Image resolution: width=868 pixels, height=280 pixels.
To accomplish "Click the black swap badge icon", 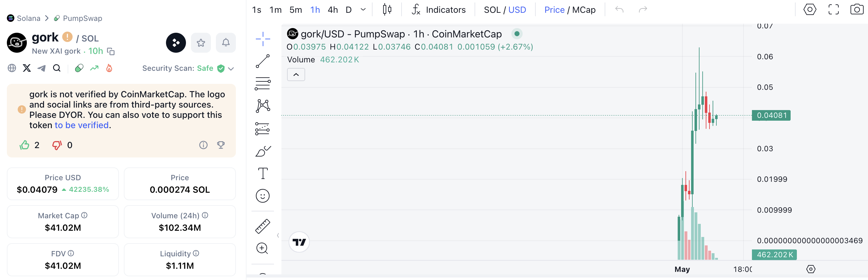I will (x=176, y=43).
